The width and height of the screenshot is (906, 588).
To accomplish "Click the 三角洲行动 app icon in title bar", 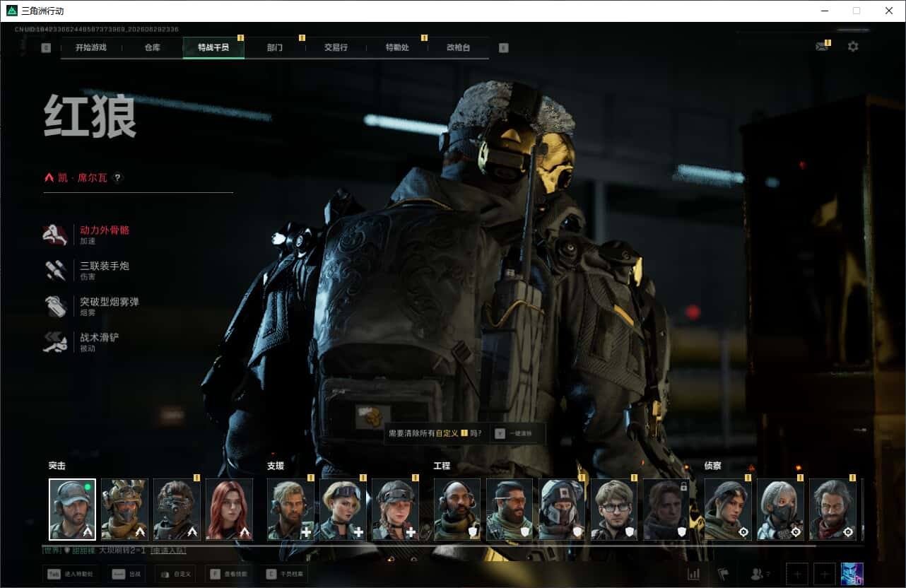I will click(x=12, y=11).
